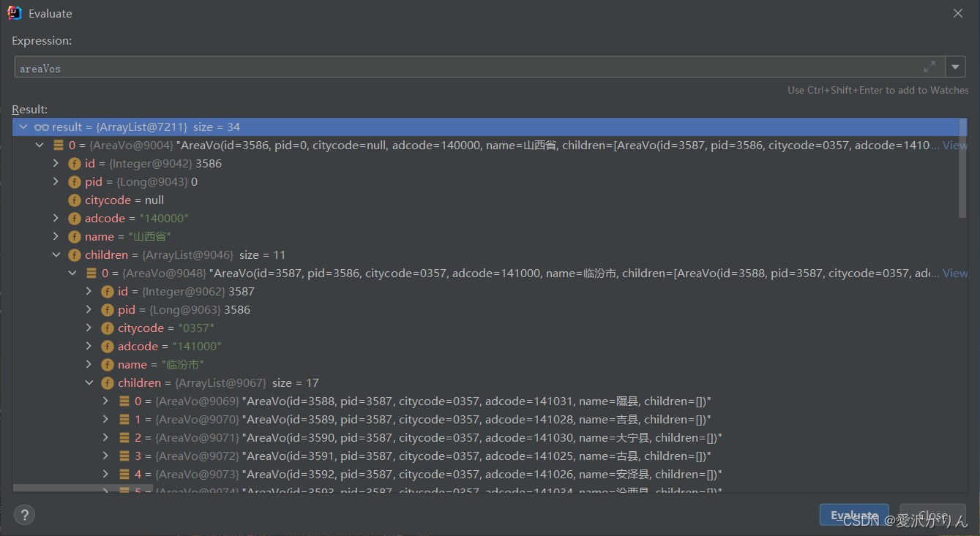Select the row with name=大宁县
This screenshot has width=980, height=536.
click(x=490, y=438)
